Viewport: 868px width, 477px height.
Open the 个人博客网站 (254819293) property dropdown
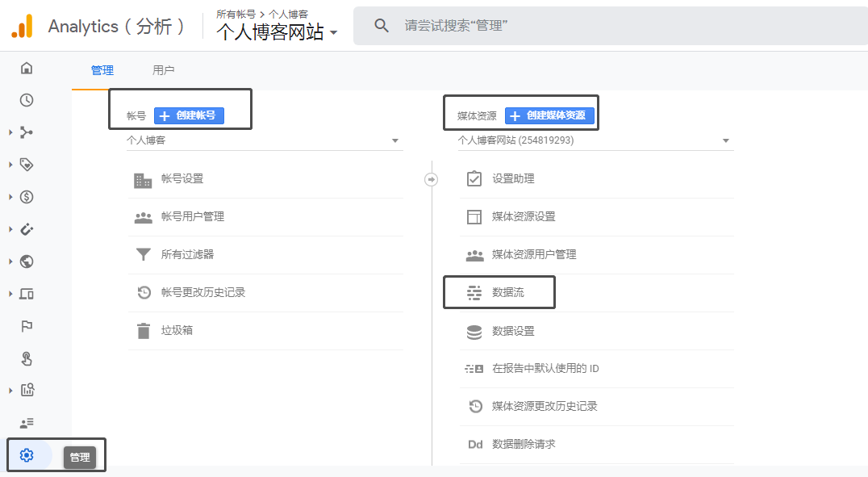pos(595,140)
